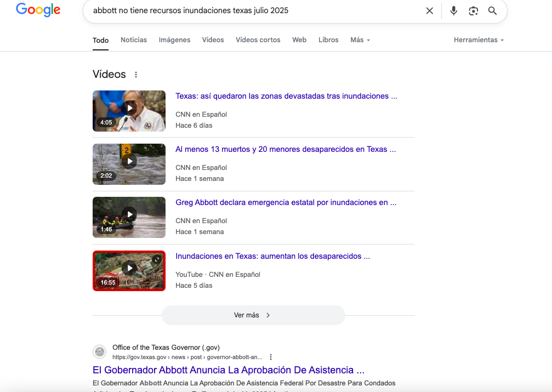Image resolution: width=552 pixels, height=392 pixels.
Task: Switch to the Noticias tab
Action: (x=134, y=40)
